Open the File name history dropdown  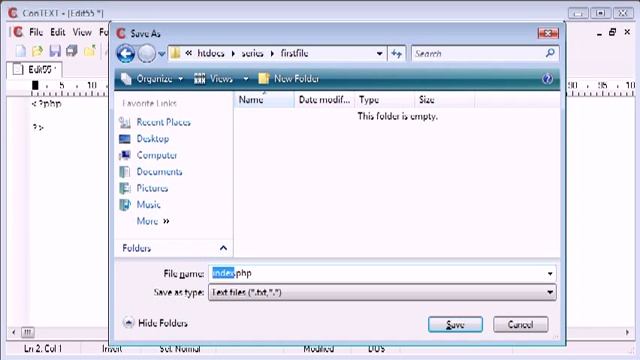[x=550, y=273]
